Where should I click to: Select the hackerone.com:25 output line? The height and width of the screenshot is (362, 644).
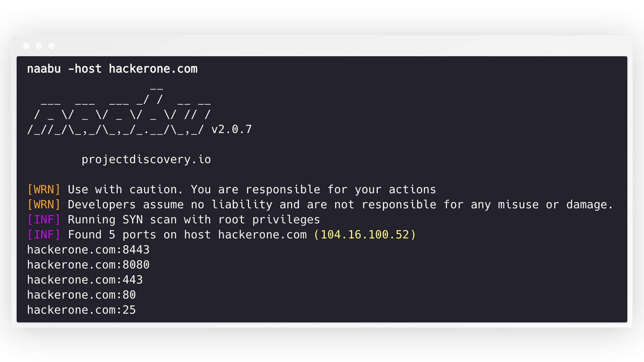81,310
